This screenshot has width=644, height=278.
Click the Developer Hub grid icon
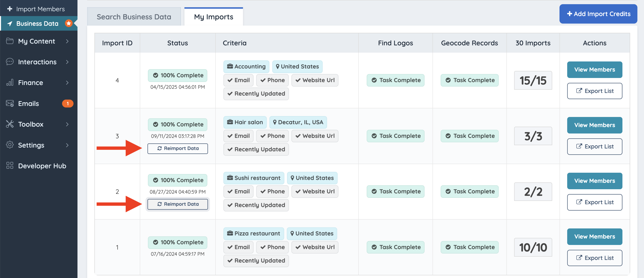pos(10,166)
